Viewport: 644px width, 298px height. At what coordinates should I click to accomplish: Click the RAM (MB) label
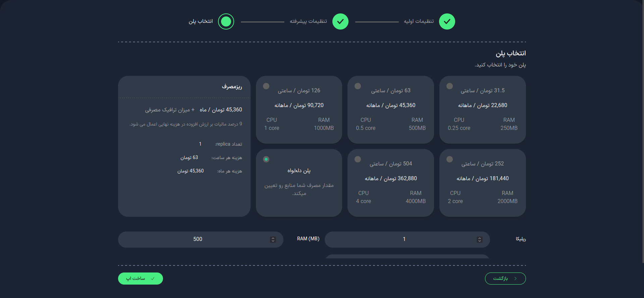[x=308, y=239]
